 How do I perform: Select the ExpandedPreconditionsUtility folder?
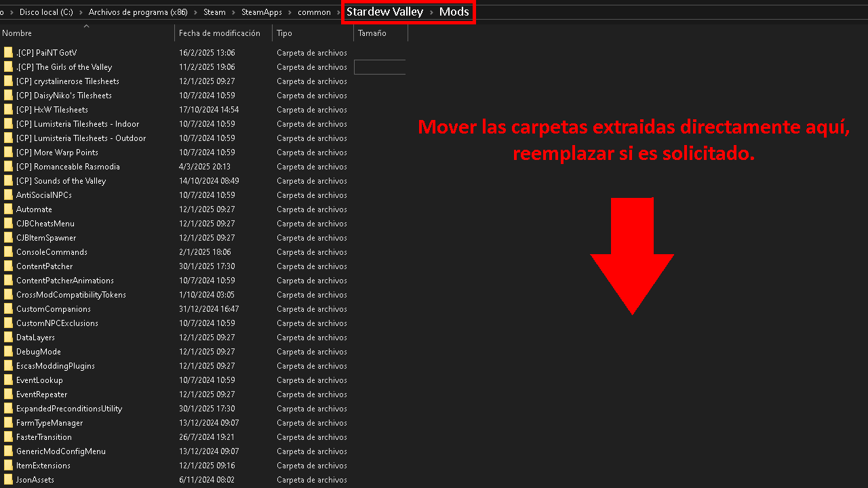pos(69,409)
